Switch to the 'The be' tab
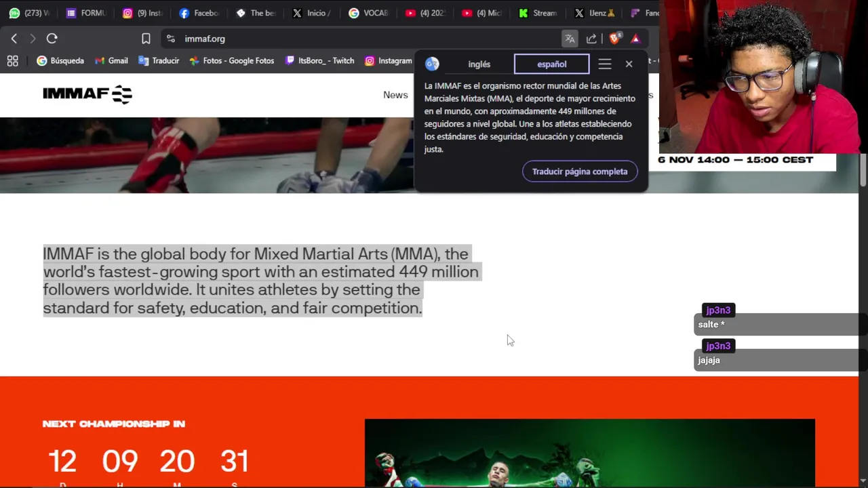The height and width of the screenshot is (488, 868). click(x=255, y=13)
